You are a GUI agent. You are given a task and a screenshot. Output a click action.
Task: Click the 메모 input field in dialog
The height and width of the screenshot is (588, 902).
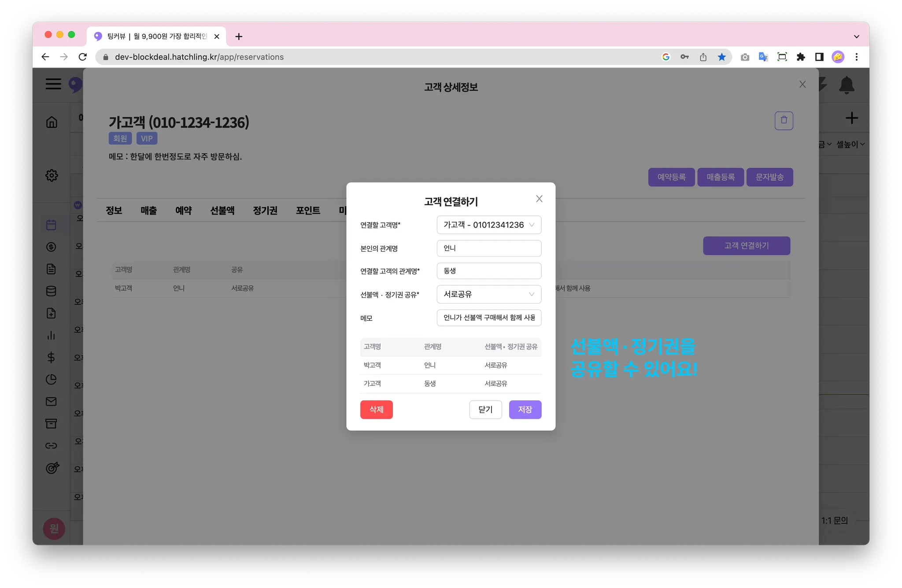(488, 318)
